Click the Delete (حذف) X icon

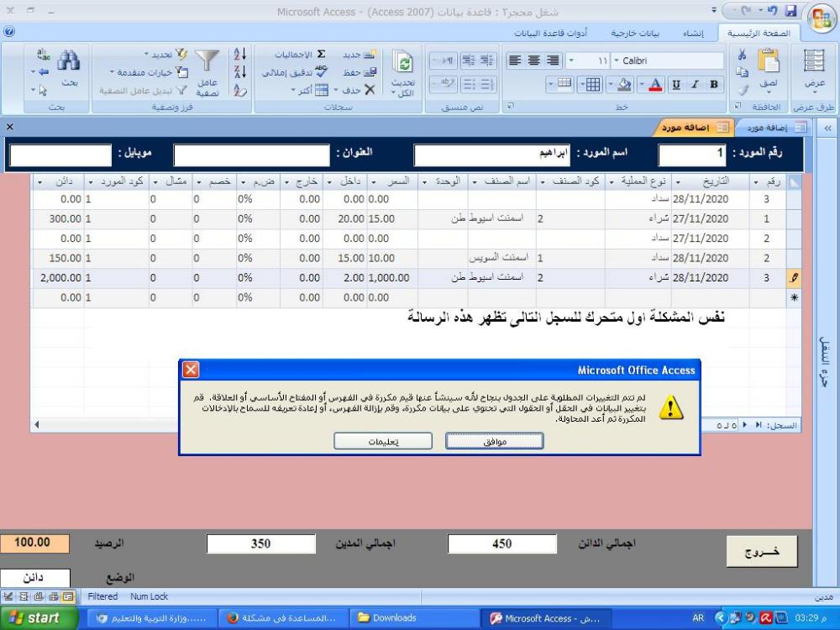click(369, 90)
